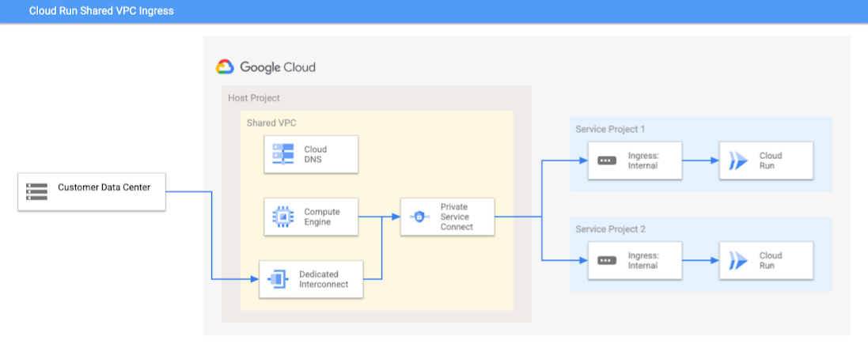
Task: Select 'Cloud Run' text in Service Project 1
Action: coord(771,161)
